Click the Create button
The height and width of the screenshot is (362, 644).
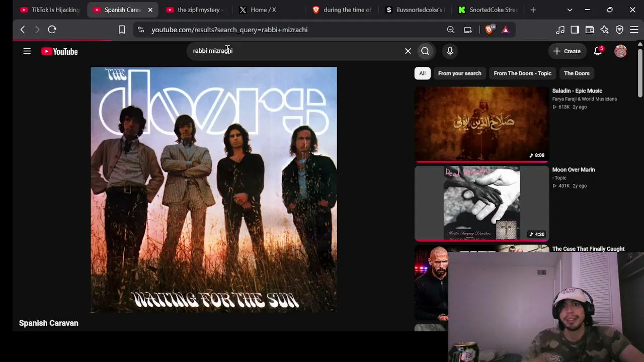pos(567,51)
